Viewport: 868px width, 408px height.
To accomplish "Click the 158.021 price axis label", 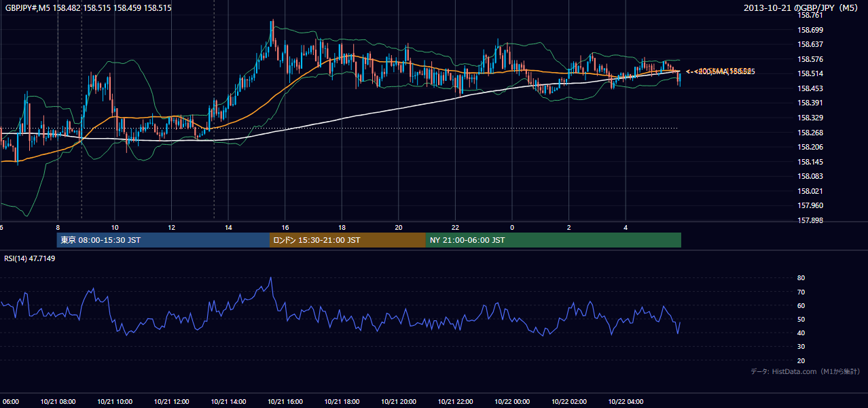I will click(x=810, y=191).
